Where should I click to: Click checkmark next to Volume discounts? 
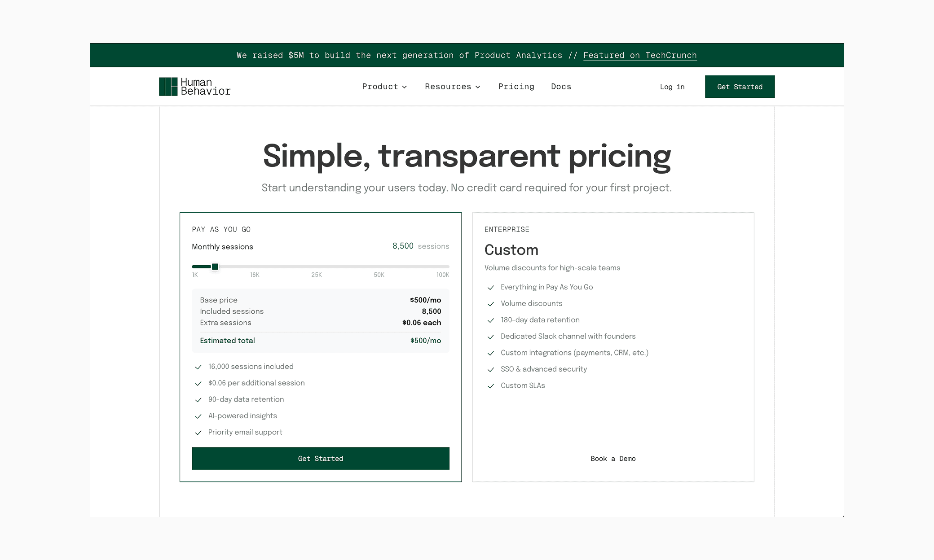click(x=491, y=304)
